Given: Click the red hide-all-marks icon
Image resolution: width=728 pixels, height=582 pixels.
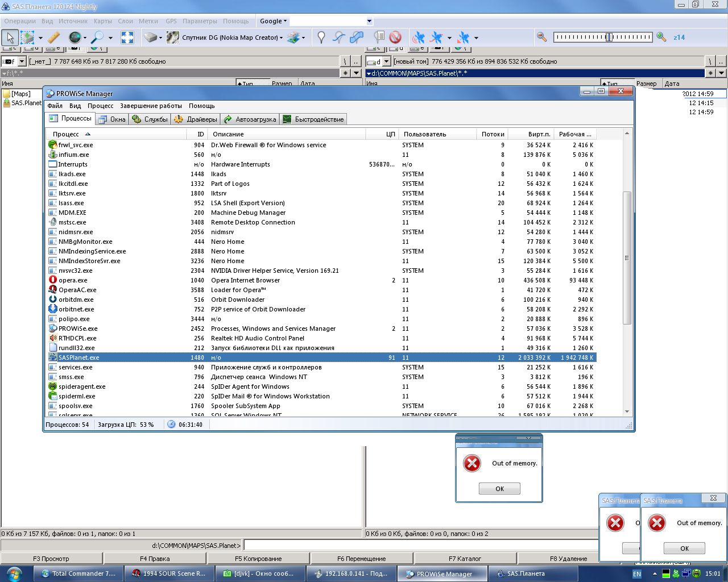Looking at the screenshot, I should (x=395, y=38).
